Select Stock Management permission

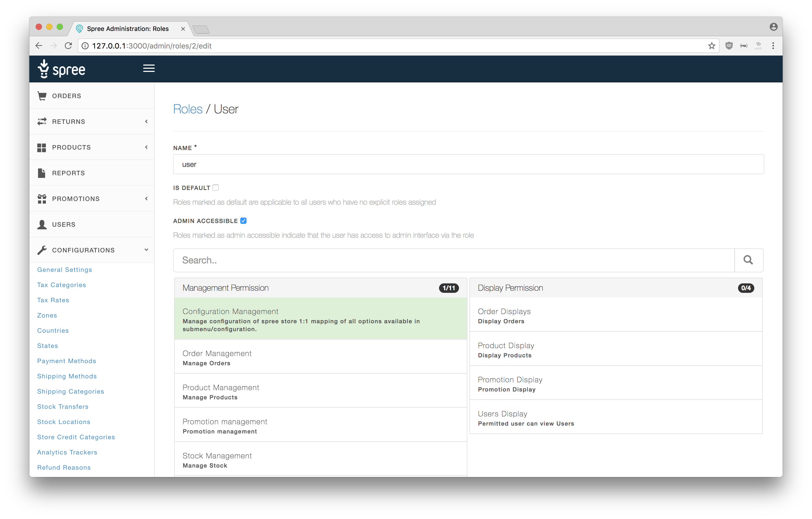point(320,459)
